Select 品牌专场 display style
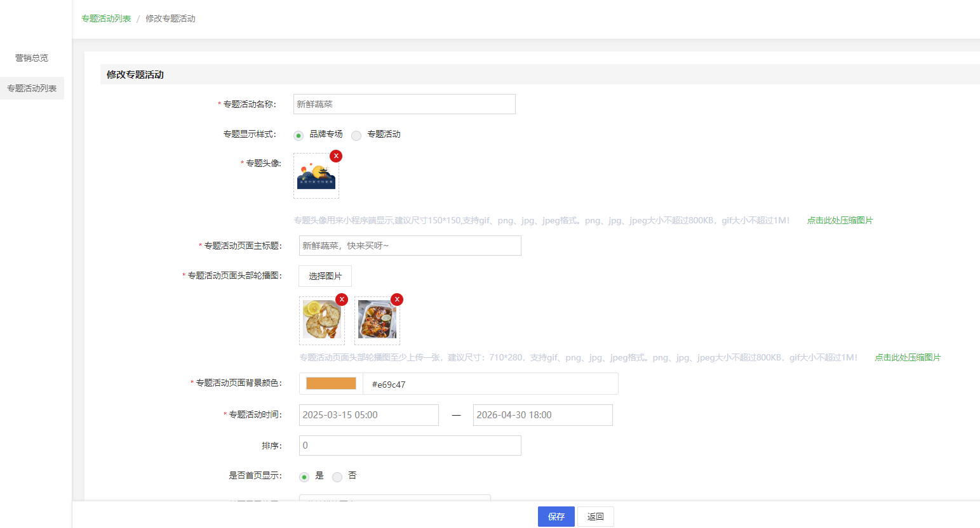The width and height of the screenshot is (980, 528). [x=299, y=135]
